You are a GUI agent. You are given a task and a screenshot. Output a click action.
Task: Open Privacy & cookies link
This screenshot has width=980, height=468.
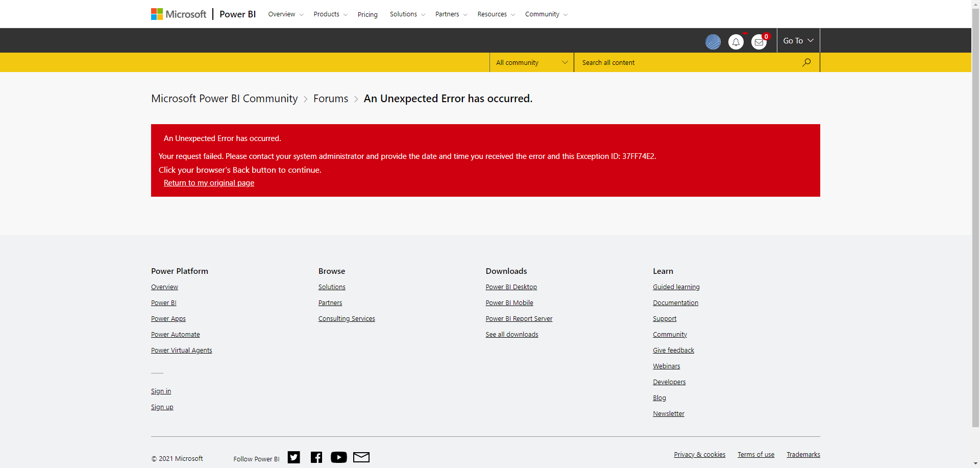700,455
